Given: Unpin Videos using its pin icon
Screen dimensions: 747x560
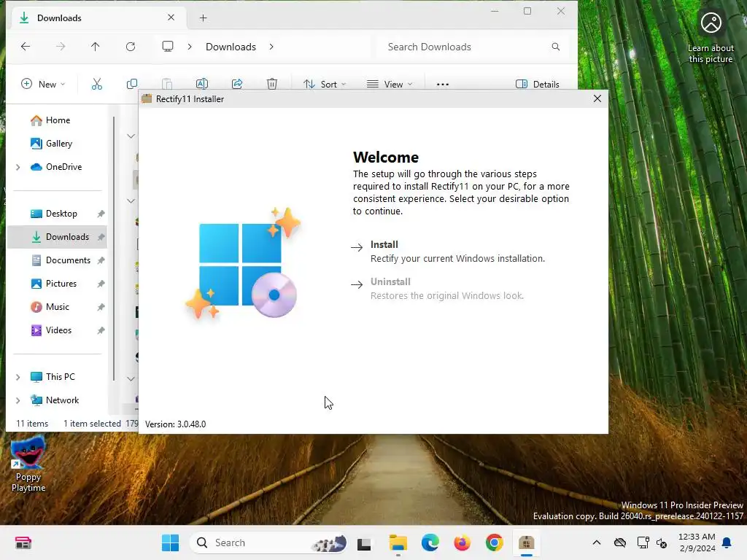Looking at the screenshot, I should point(101,330).
